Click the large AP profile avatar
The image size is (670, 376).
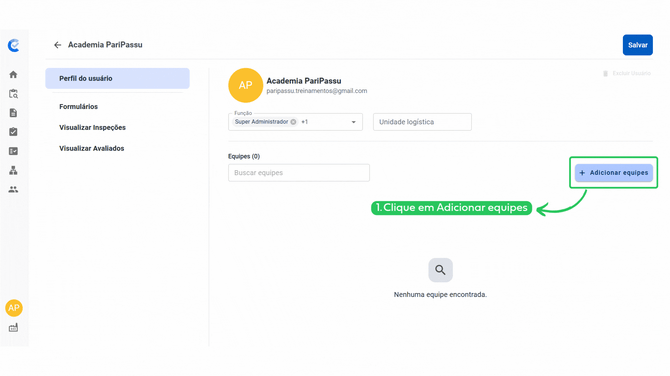coord(245,85)
